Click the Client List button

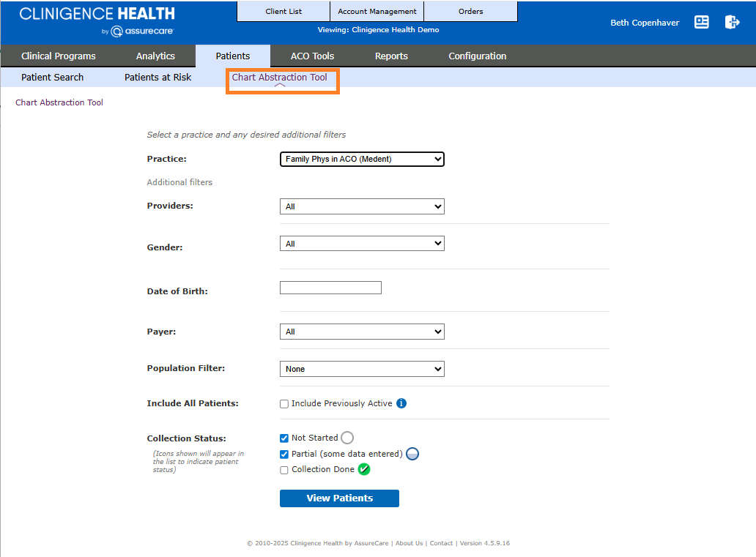283,11
